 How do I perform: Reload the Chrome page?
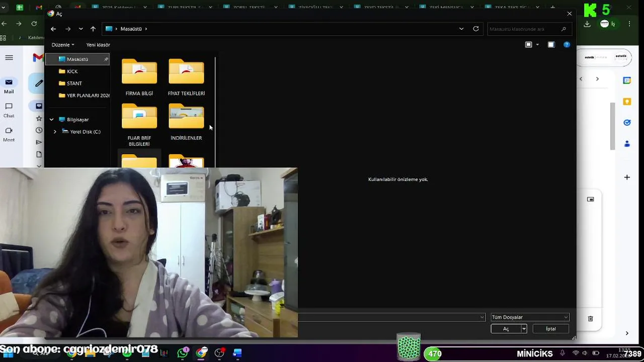[34, 24]
